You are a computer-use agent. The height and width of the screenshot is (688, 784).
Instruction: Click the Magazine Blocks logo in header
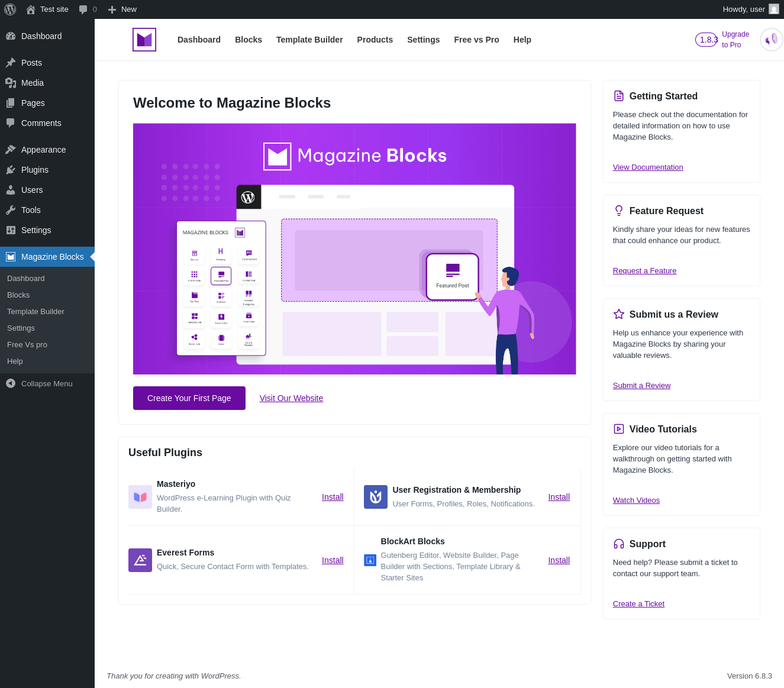144,40
